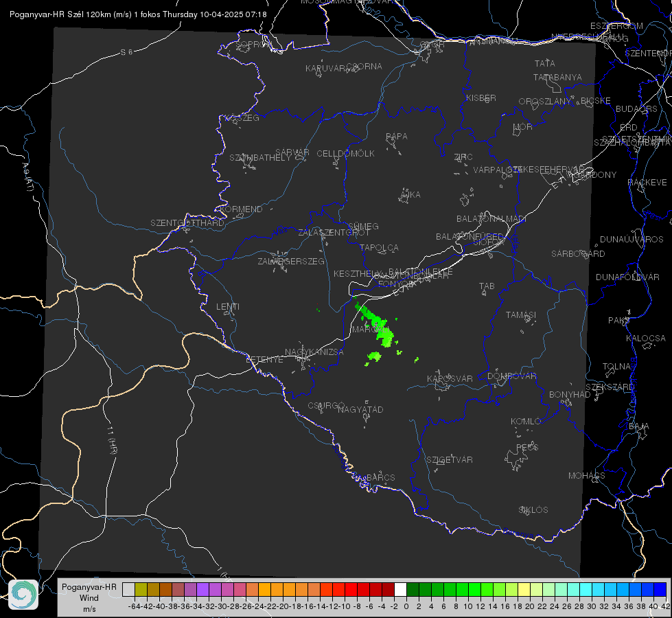
Task: Click the KOMLO town label
Action: click(526, 422)
